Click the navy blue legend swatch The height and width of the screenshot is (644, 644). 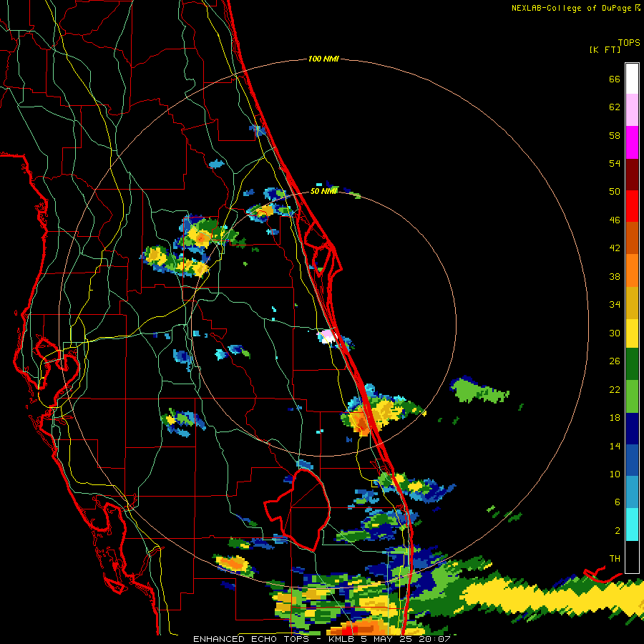(x=632, y=429)
